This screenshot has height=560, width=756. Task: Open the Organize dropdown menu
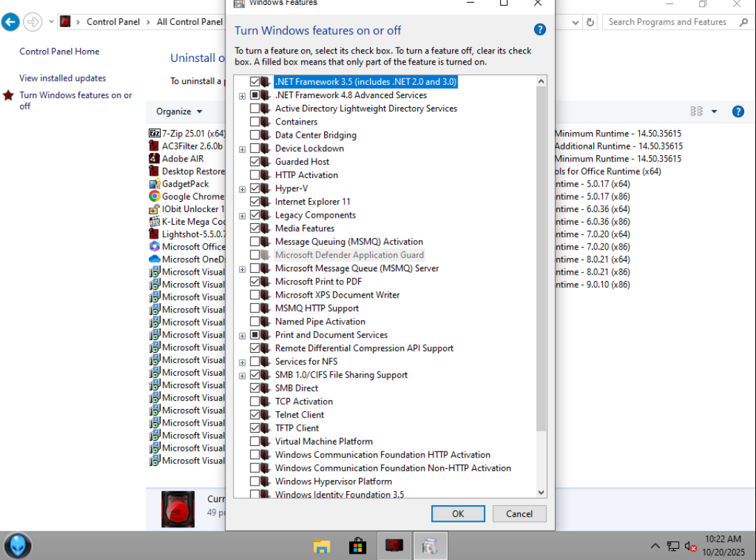[179, 111]
